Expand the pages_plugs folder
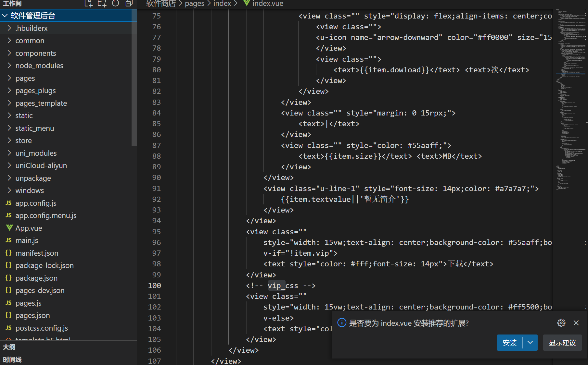588x365 pixels. [x=9, y=91]
